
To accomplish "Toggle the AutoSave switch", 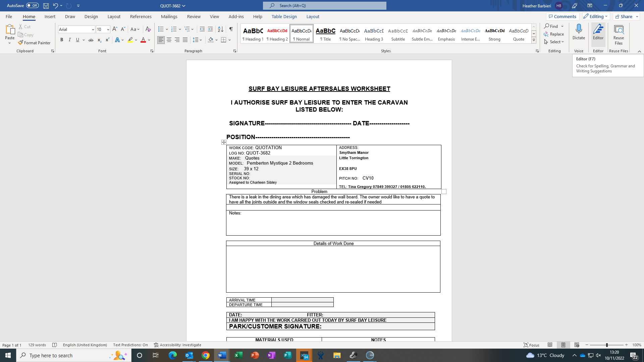I will [x=32, y=5].
